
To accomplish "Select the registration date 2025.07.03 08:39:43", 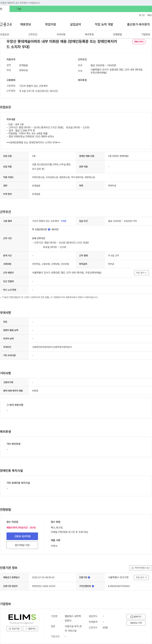I will coord(43,577).
